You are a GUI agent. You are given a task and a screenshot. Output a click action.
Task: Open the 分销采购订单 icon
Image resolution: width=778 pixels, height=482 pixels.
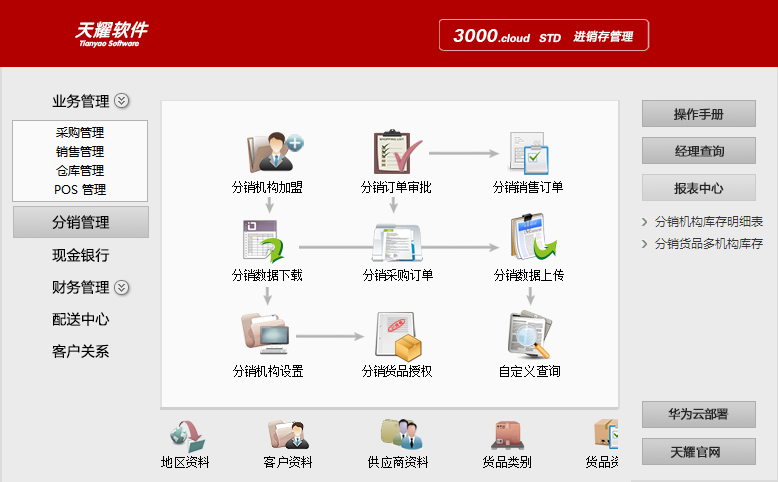click(397, 242)
